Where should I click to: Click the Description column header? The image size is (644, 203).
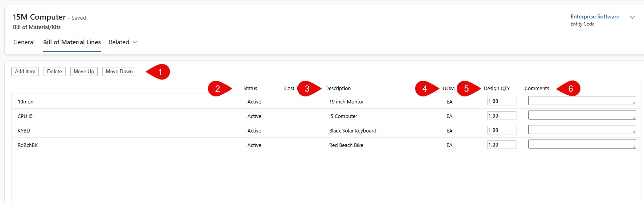(x=338, y=88)
